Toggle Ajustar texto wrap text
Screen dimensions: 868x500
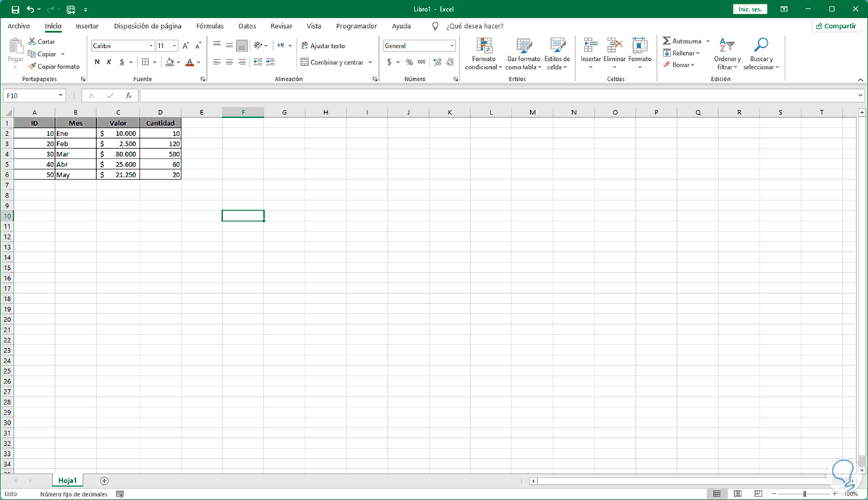(323, 46)
